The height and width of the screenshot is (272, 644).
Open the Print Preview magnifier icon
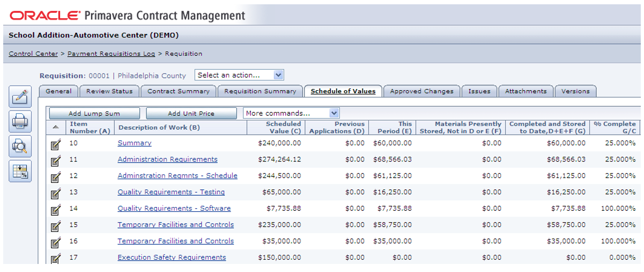[x=20, y=146]
